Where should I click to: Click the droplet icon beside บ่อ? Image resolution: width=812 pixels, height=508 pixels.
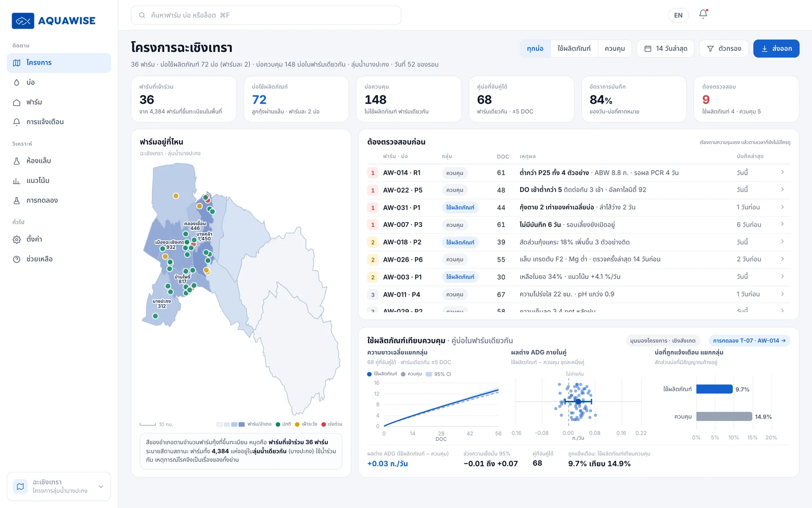[x=17, y=82]
